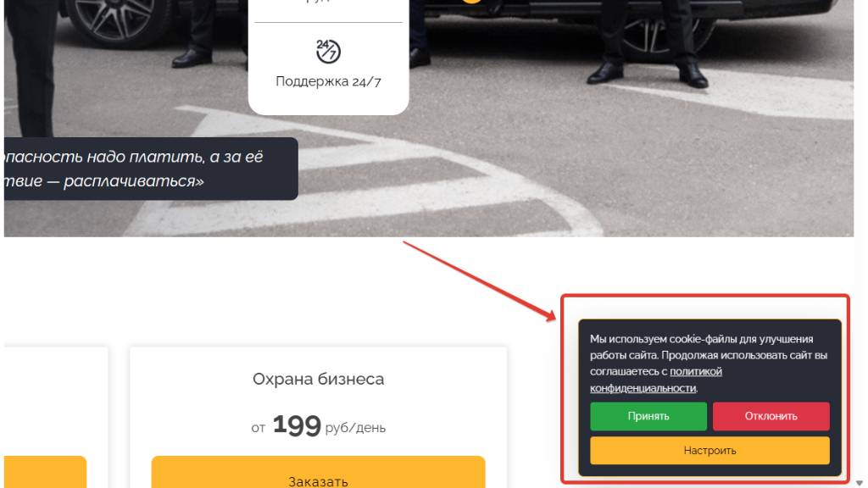Click the red annotation arrow head
The height and width of the screenshot is (488, 868).
549,315
